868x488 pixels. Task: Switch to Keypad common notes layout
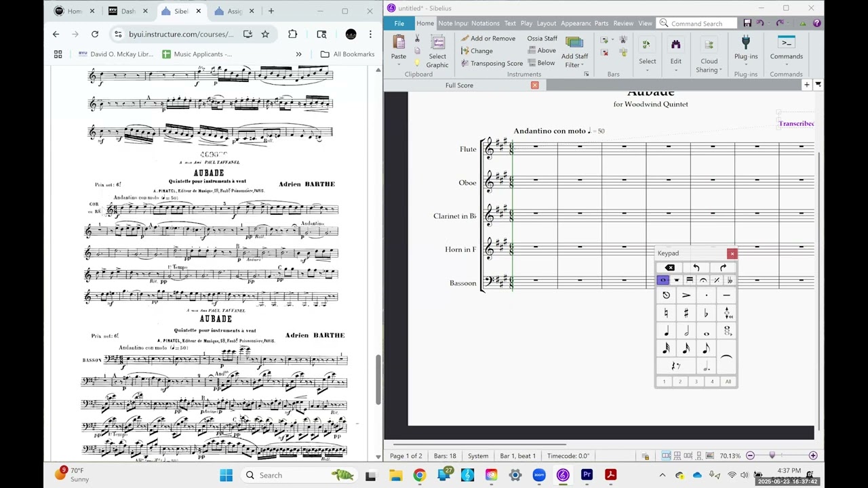pyautogui.click(x=663, y=280)
